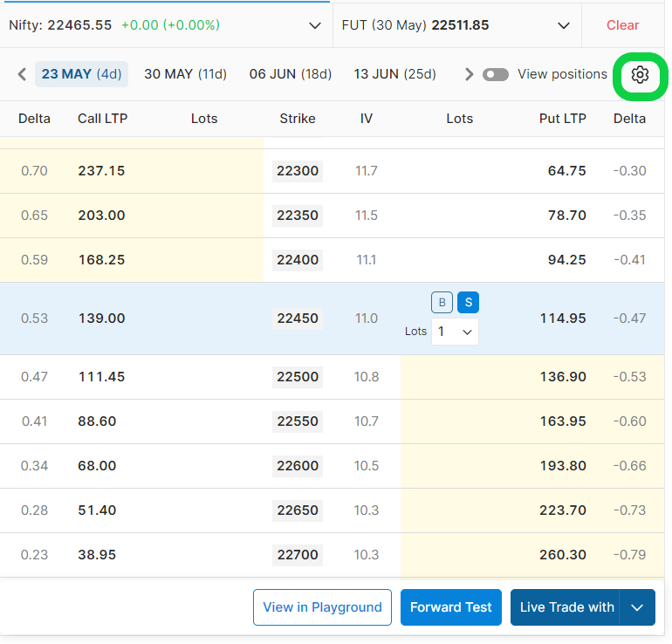Click put LTP 193.80
This screenshot has height=644, width=672.
pos(563,466)
